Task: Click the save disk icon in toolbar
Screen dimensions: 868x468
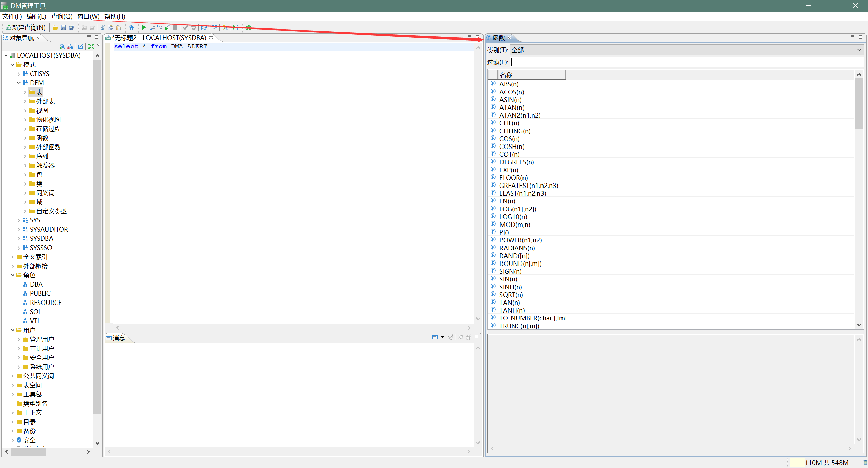Action: tap(63, 27)
